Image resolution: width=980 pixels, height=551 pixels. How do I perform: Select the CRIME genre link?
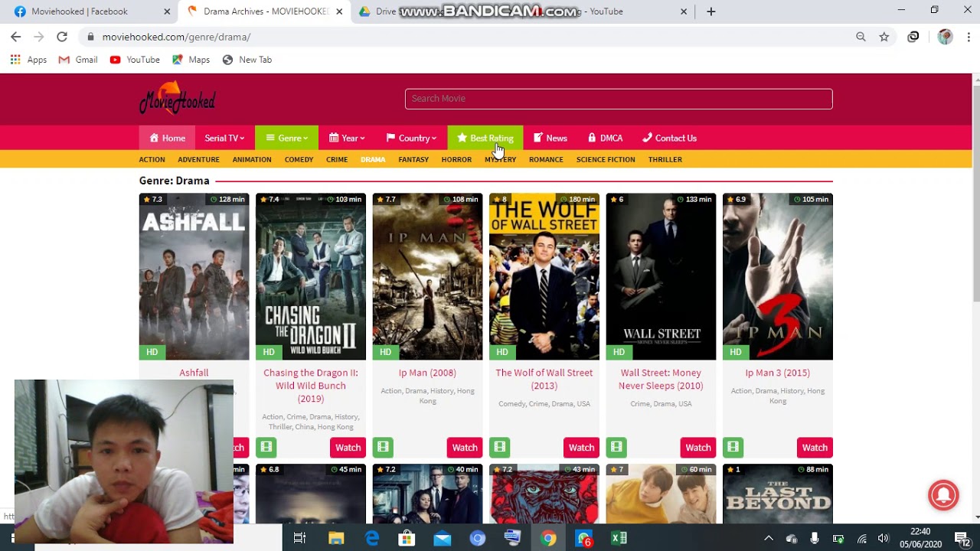tap(337, 160)
